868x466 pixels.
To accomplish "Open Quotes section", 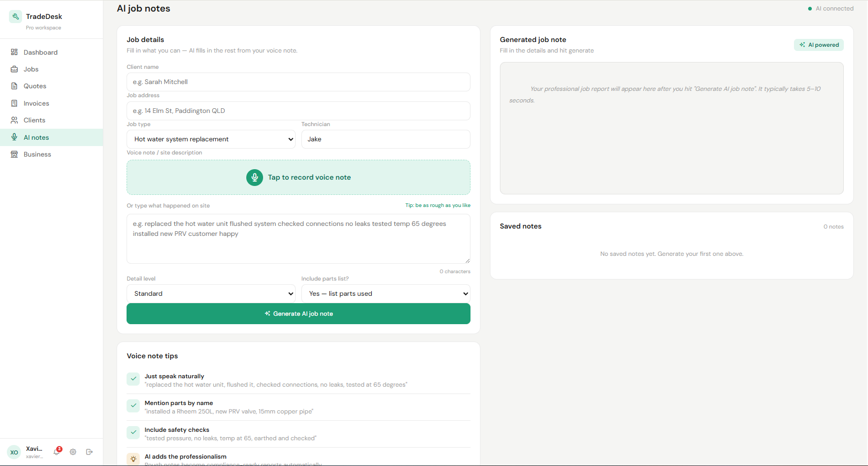I will tap(51, 86).
